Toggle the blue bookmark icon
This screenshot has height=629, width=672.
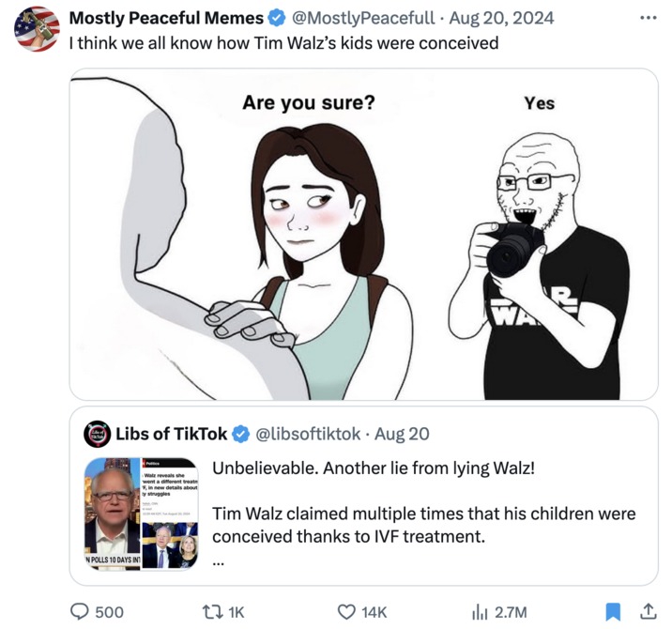613,611
